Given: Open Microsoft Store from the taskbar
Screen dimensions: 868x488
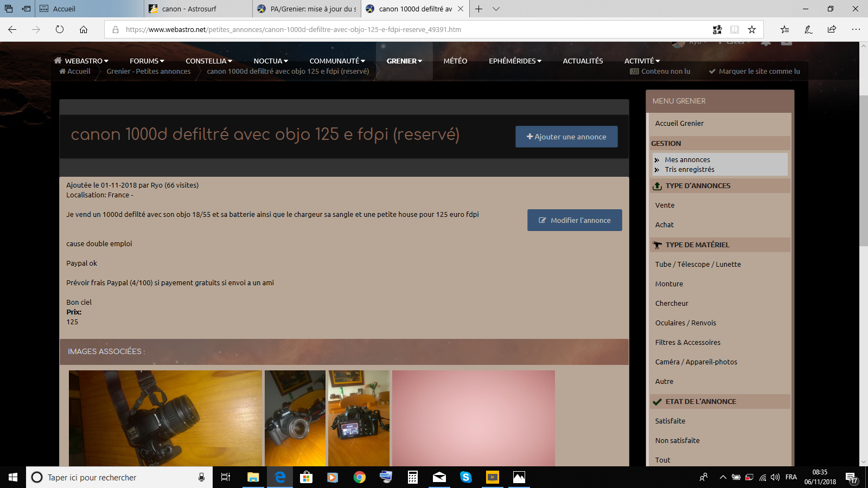Looking at the screenshot, I should pyautogui.click(x=306, y=477).
